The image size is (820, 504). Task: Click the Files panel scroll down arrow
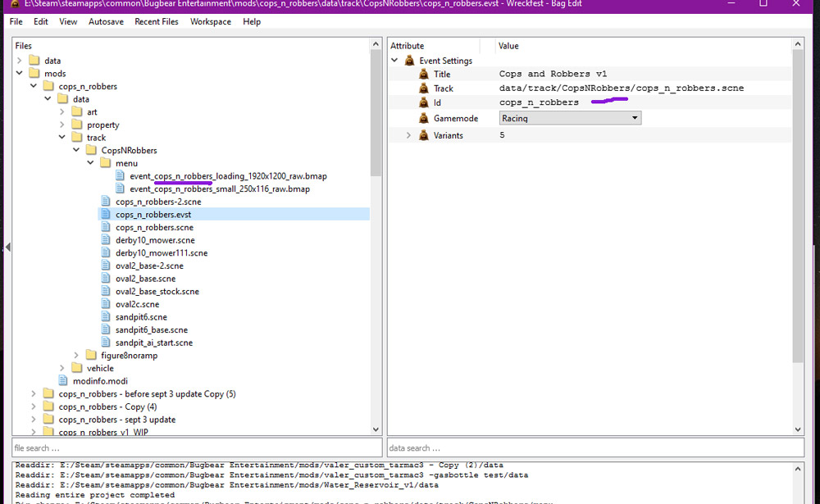376,429
